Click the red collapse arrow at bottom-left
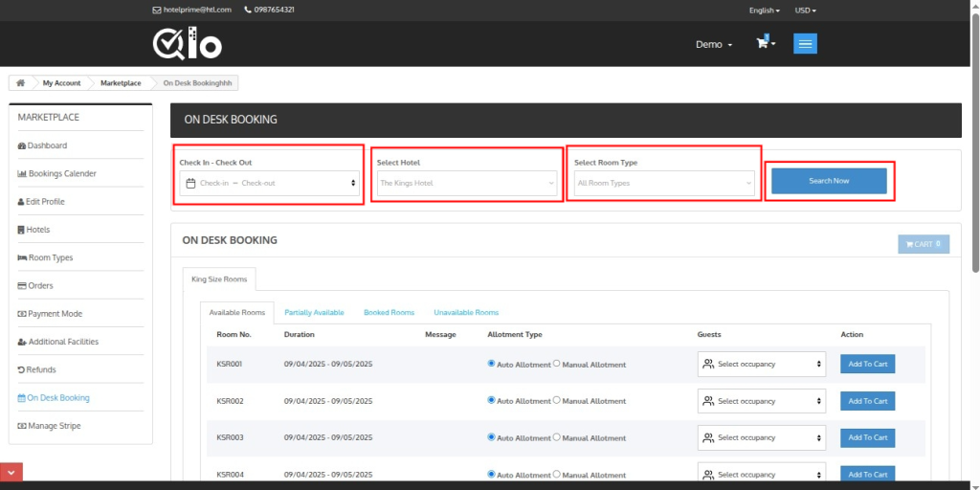 (11, 472)
